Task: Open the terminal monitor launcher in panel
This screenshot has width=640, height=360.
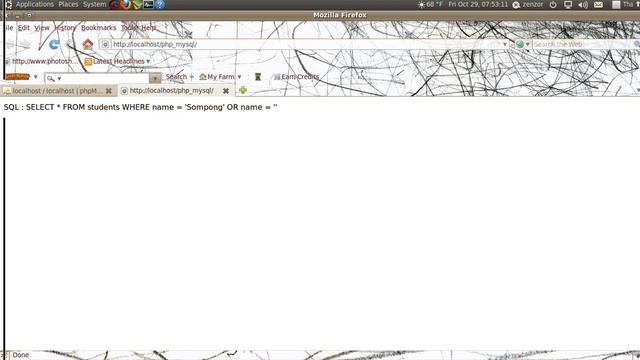Action: [x=148, y=4]
